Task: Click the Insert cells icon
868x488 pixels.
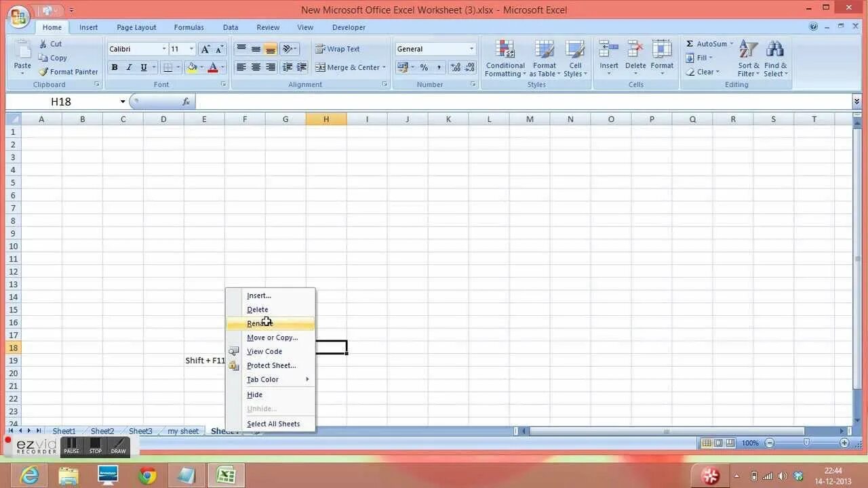Action: tap(608, 50)
